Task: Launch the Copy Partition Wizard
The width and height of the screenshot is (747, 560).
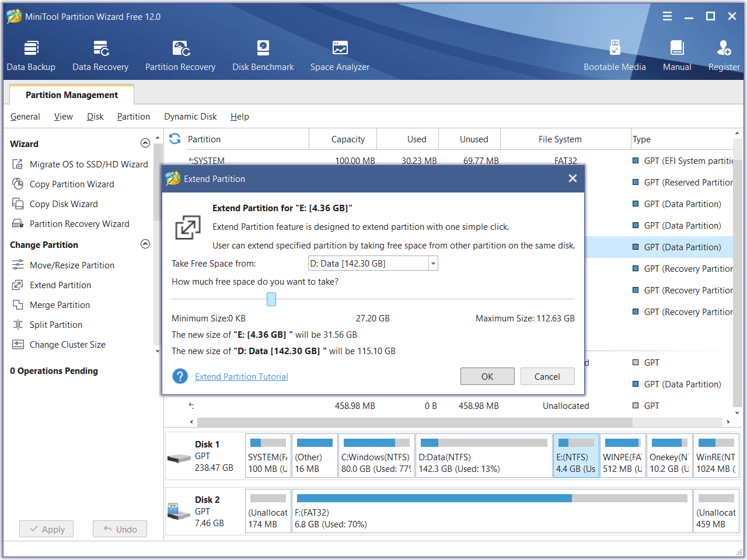Action: 63,184
